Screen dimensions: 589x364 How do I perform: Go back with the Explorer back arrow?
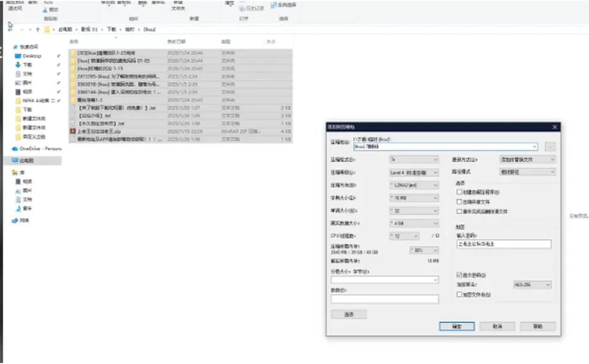10,29
